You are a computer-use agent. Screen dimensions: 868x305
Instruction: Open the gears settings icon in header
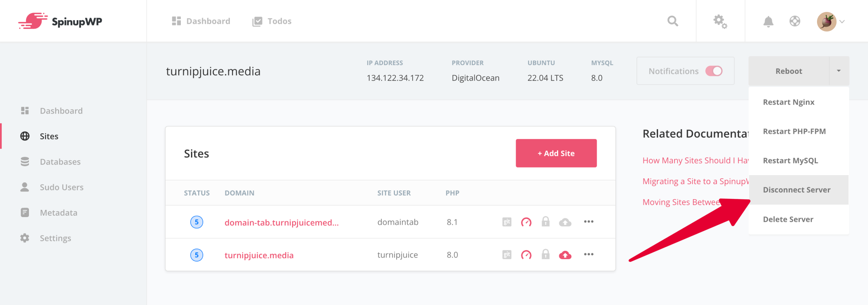click(720, 21)
